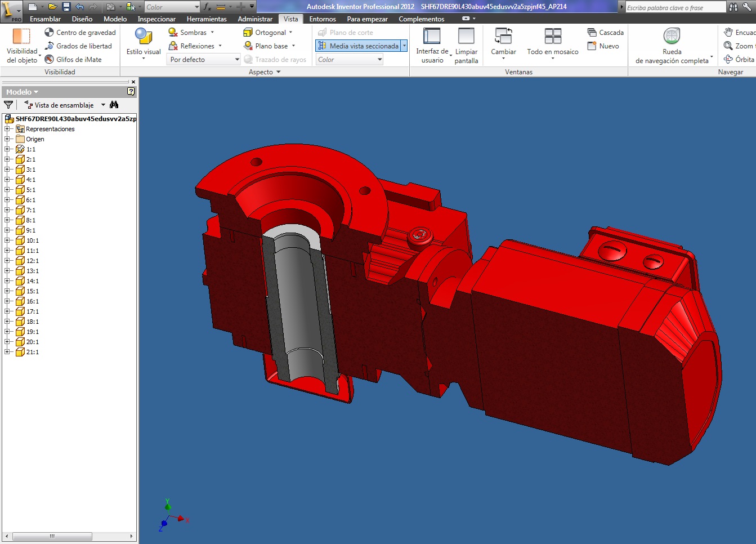Undo the last action

pyautogui.click(x=79, y=7)
